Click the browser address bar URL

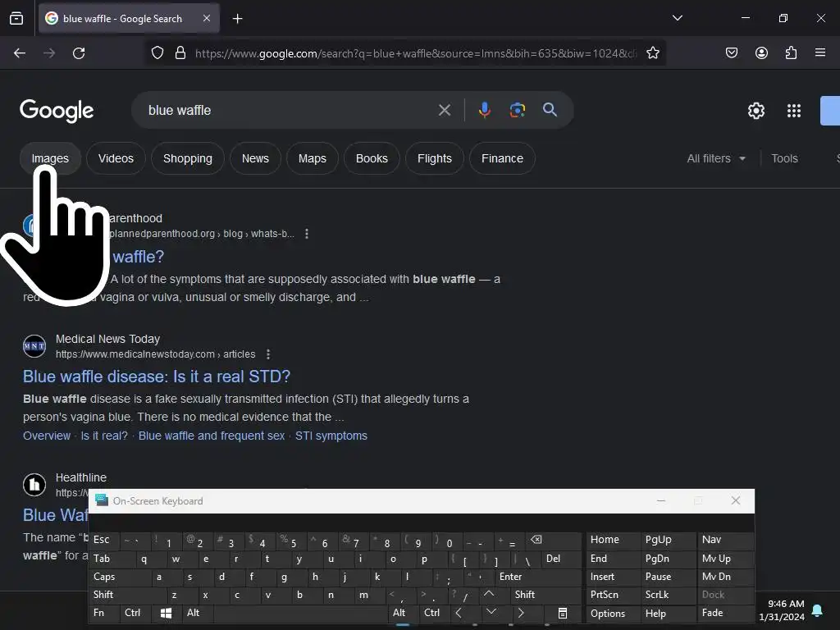416,53
